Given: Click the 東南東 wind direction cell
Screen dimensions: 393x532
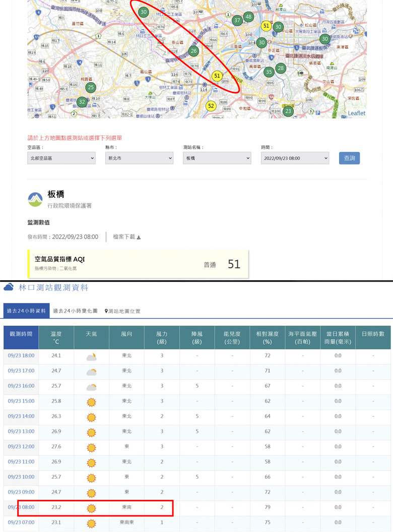Looking at the screenshot, I should pyautogui.click(x=126, y=522).
